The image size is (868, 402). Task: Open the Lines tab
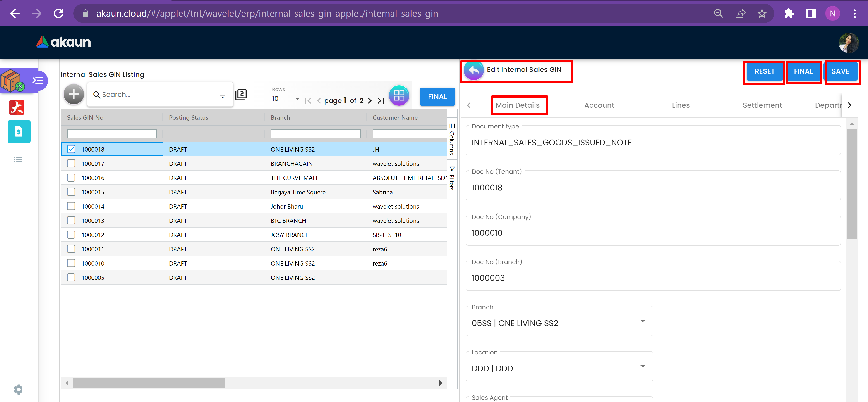(680, 105)
